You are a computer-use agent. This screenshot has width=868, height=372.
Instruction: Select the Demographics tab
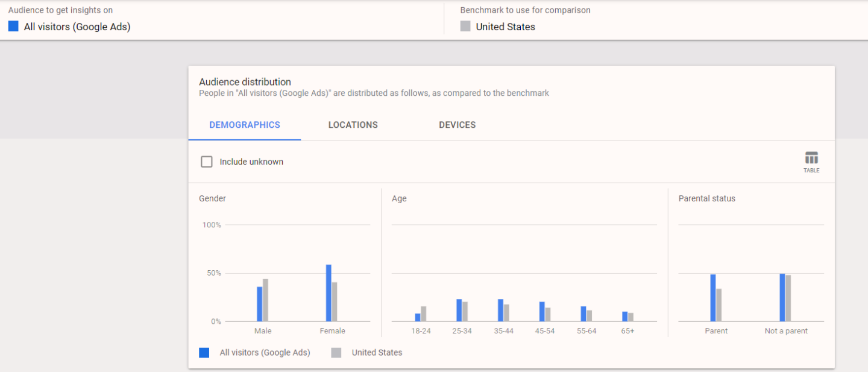click(245, 125)
